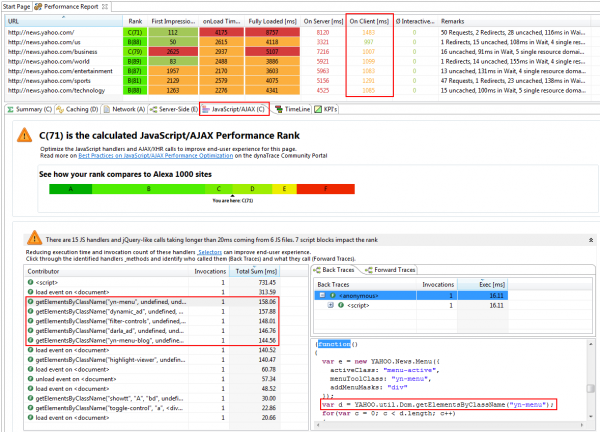Switch to the Forward Traces tab

point(391,270)
